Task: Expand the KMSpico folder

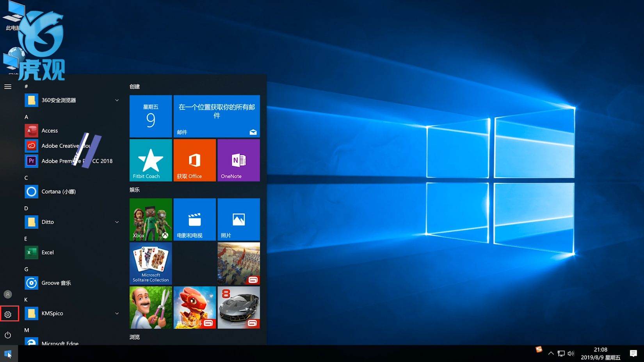Action: [117, 313]
